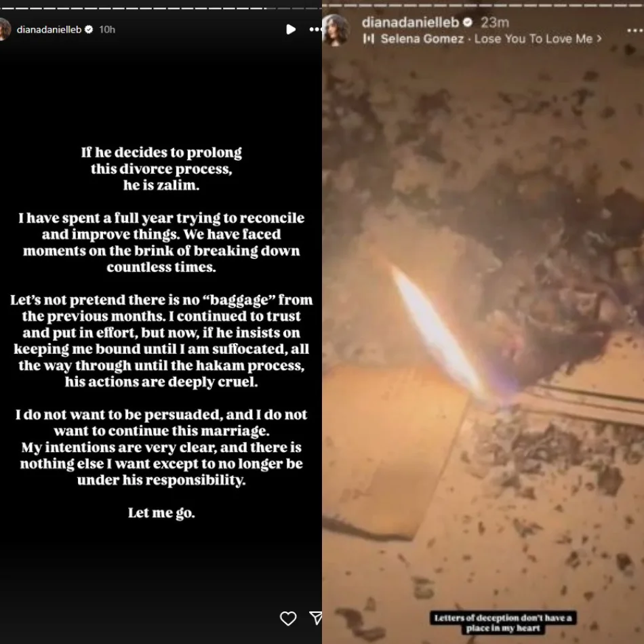Open more options on the 10h story

[x=315, y=30]
